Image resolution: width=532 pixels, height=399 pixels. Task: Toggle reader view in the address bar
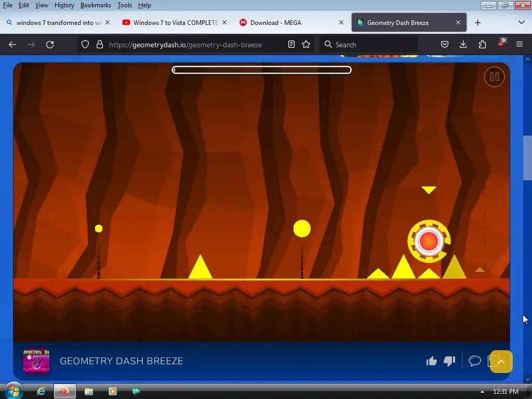coord(291,45)
